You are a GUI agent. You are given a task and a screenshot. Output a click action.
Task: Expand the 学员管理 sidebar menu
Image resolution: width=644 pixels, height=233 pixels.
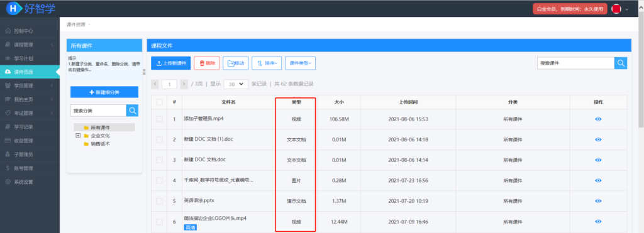(x=52, y=86)
